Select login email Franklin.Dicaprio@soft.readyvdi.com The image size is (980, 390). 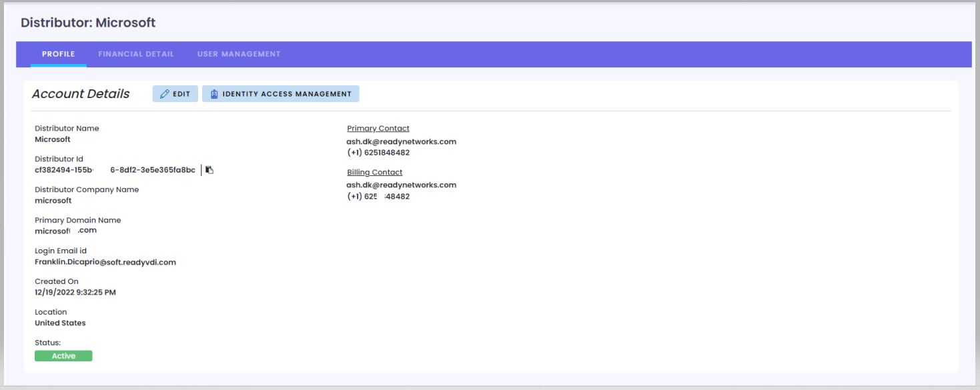click(x=105, y=262)
